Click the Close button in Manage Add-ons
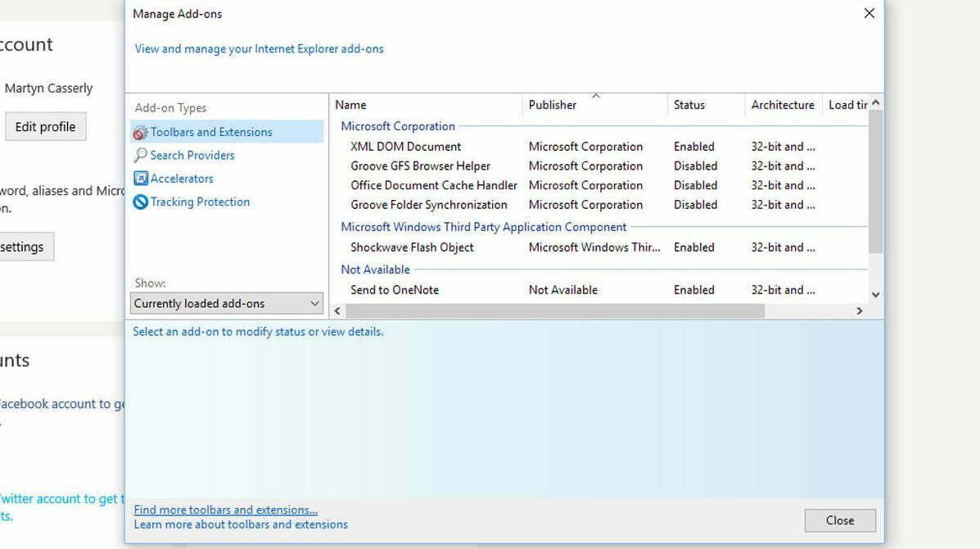This screenshot has height=549, width=980. (840, 520)
